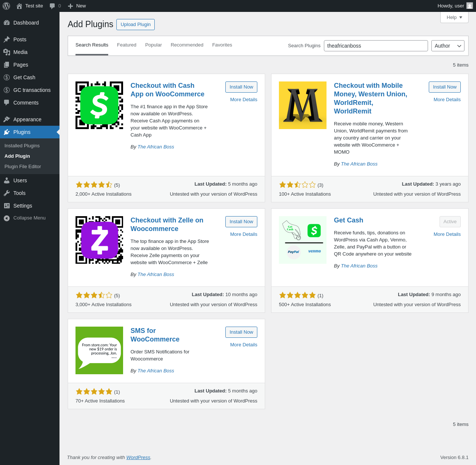
Task: Click the user avatar next to Howdy
Action: point(470,6)
